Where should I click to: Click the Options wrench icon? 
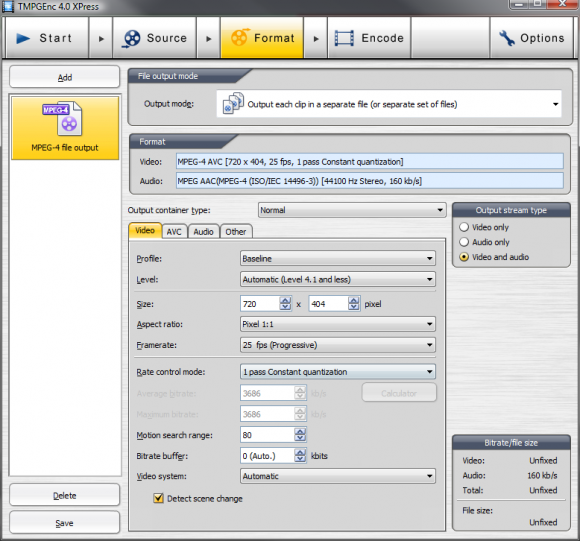pos(507,38)
